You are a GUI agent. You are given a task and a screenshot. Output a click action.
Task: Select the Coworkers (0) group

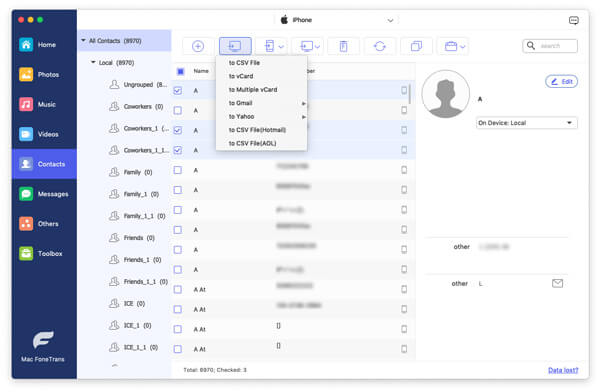(136, 106)
